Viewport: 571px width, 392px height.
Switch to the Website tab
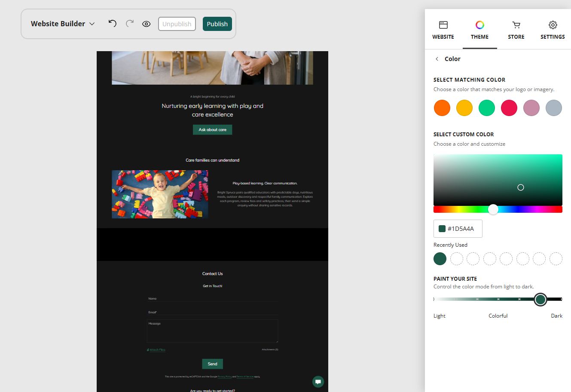(x=443, y=30)
